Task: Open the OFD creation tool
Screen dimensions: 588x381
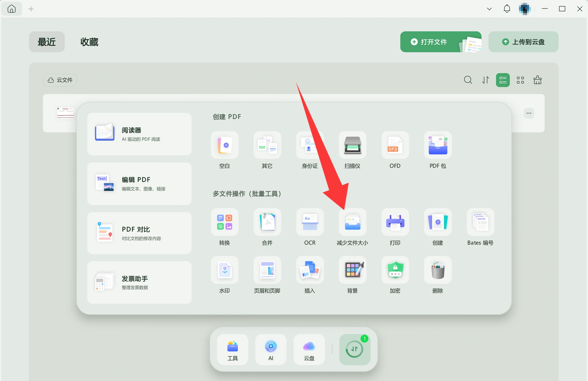Action: point(395,145)
